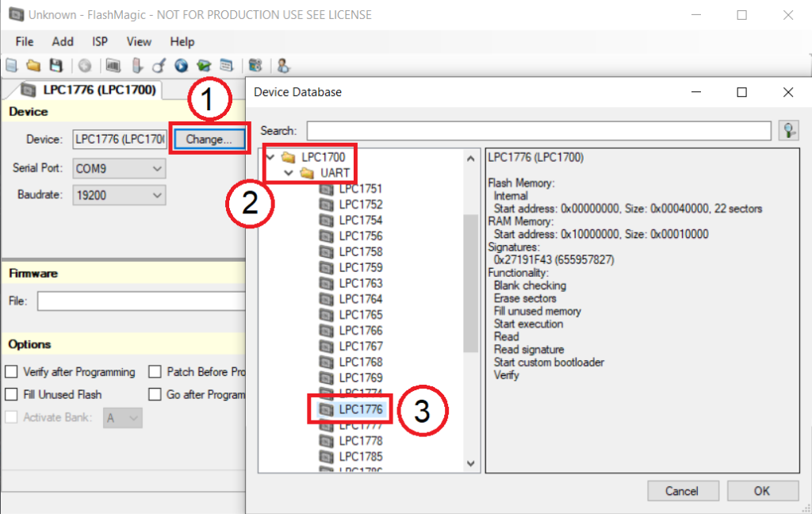Toggle Fill Unused Flash checkbox
This screenshot has height=514, width=812.
pyautogui.click(x=12, y=394)
